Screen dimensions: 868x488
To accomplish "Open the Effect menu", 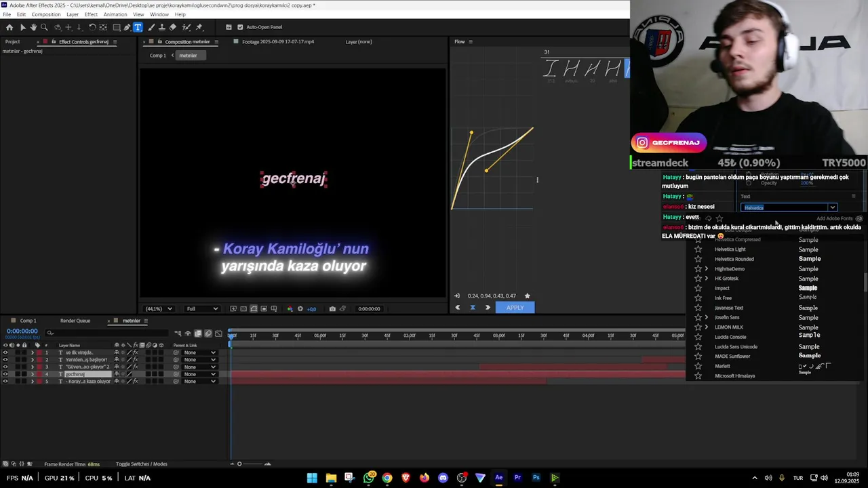I will tap(91, 14).
